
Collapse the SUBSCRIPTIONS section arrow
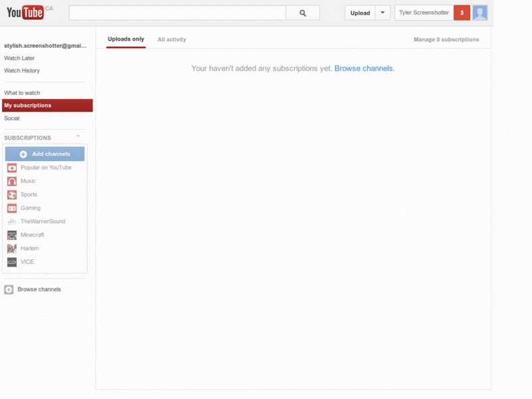coord(78,136)
